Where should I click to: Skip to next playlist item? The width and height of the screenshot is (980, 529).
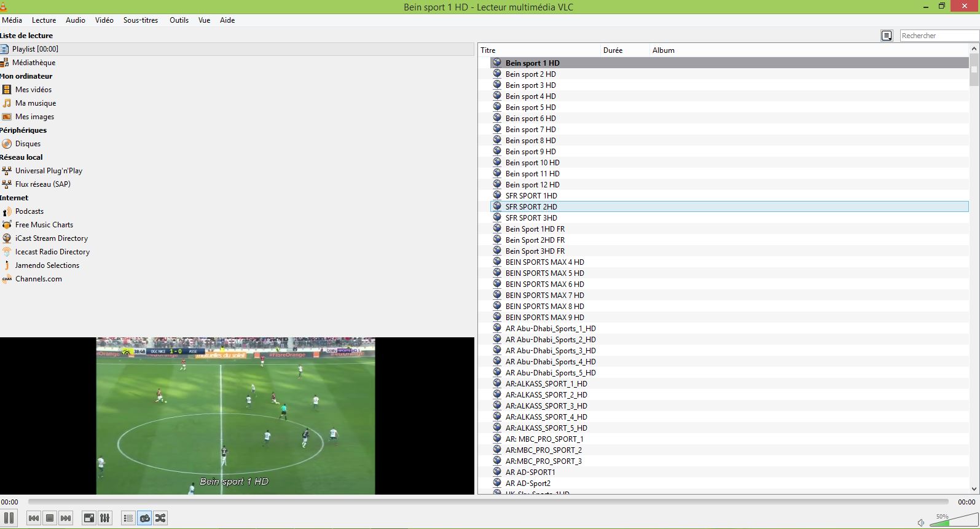[66, 518]
